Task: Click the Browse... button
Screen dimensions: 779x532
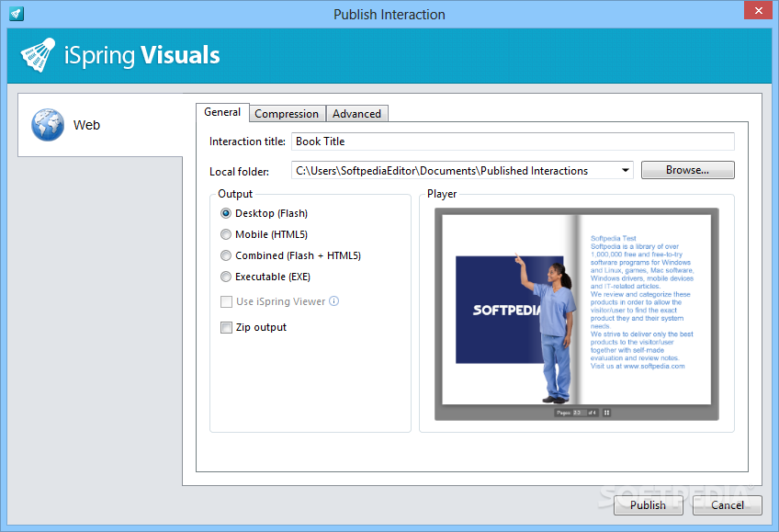Action: coord(687,170)
